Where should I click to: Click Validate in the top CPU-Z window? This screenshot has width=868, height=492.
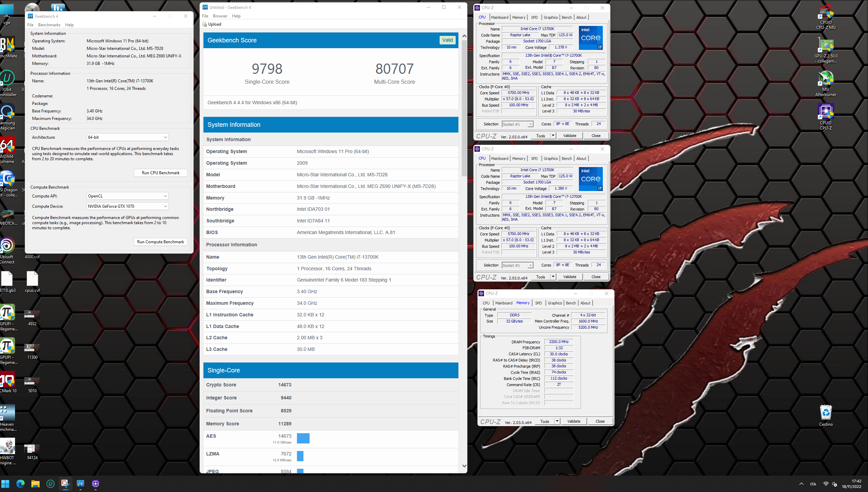pyautogui.click(x=570, y=136)
